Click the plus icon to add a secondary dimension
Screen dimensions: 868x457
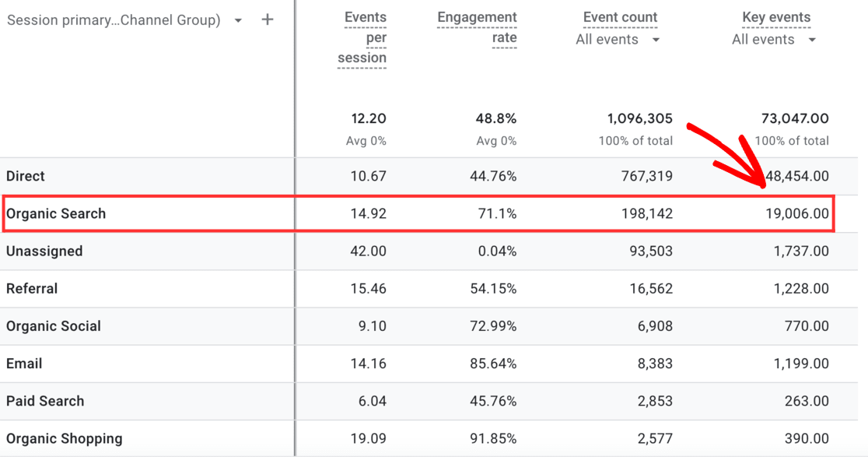click(x=267, y=19)
